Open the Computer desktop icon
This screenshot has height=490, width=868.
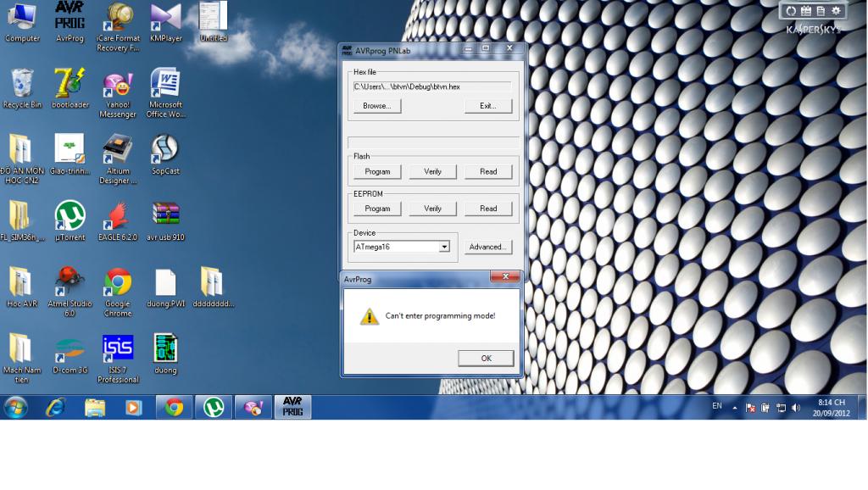pos(22,22)
